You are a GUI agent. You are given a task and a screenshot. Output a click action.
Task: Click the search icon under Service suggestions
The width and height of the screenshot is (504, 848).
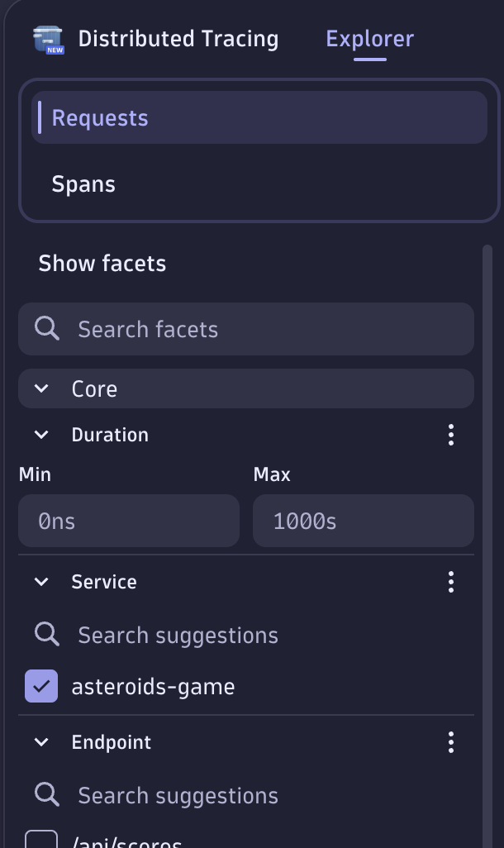[46, 634]
